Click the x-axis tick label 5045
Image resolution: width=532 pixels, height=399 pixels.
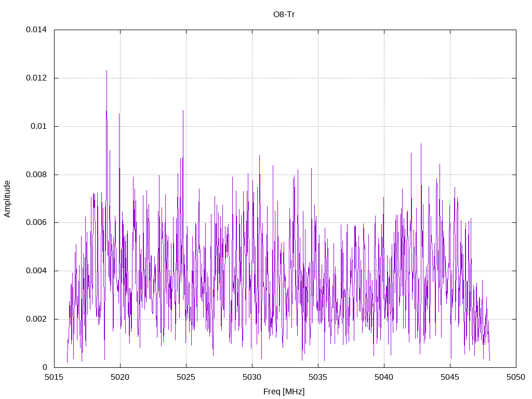(x=450, y=377)
